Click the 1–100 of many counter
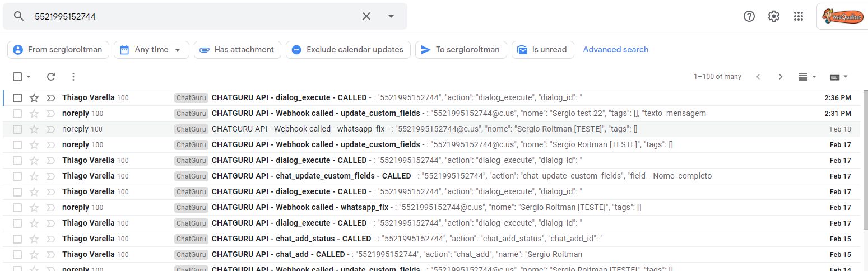 click(x=717, y=77)
